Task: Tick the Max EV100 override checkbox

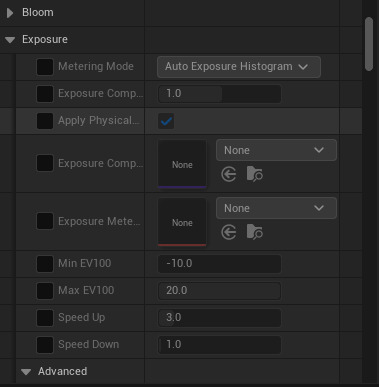Action: (45, 291)
